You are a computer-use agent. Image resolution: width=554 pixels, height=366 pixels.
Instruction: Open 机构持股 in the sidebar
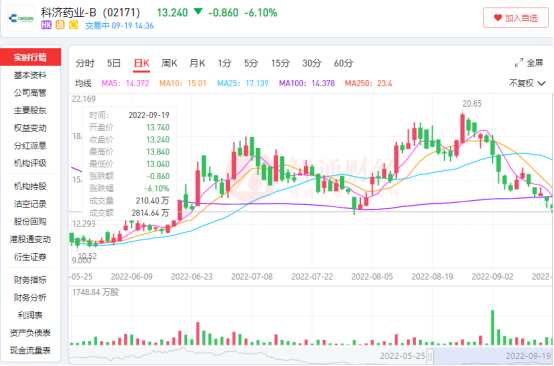(x=30, y=186)
